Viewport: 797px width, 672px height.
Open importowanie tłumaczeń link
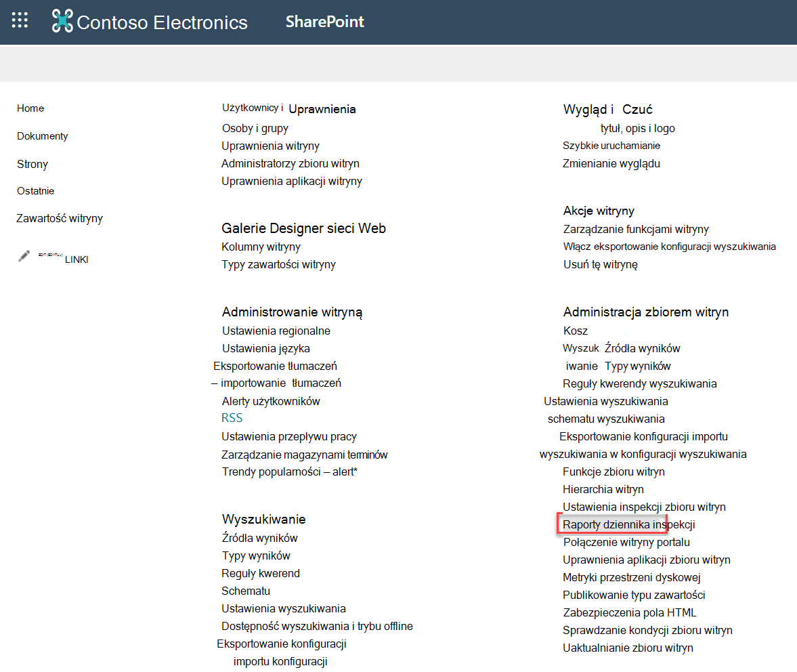(276, 383)
